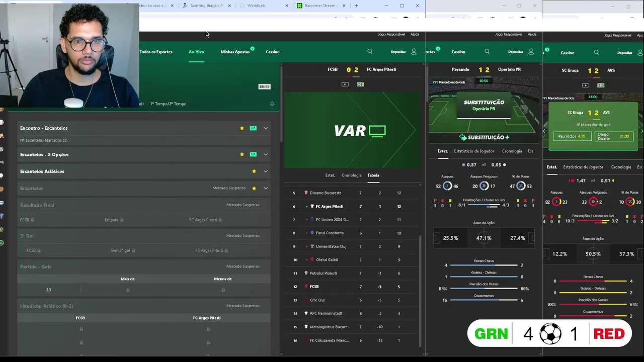
Task: Open Cronologia tab in SC Braga window
Action: point(621,167)
